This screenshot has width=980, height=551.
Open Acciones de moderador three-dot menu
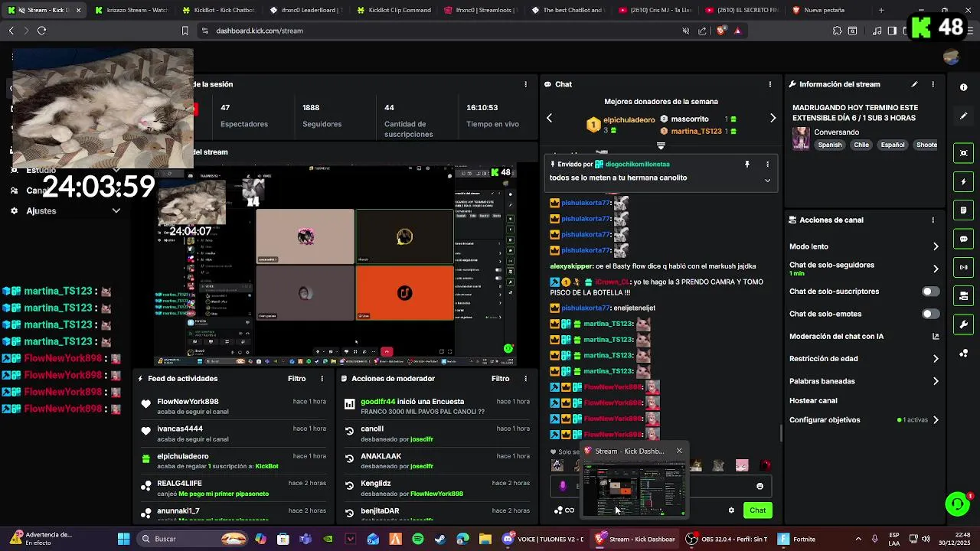click(525, 379)
